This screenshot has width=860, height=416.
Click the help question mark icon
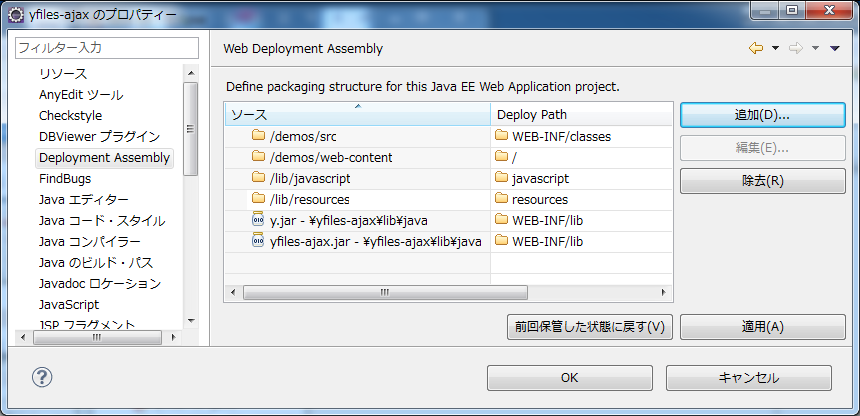click(x=42, y=377)
